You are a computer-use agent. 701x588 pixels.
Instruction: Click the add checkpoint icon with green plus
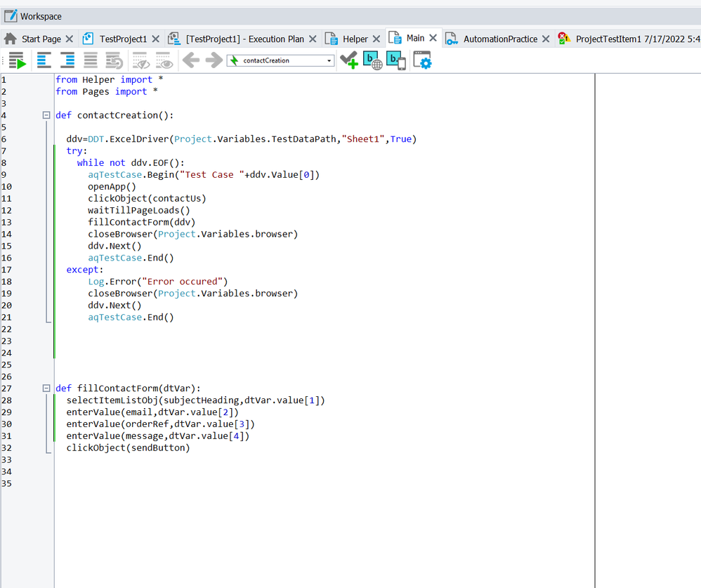tap(348, 61)
